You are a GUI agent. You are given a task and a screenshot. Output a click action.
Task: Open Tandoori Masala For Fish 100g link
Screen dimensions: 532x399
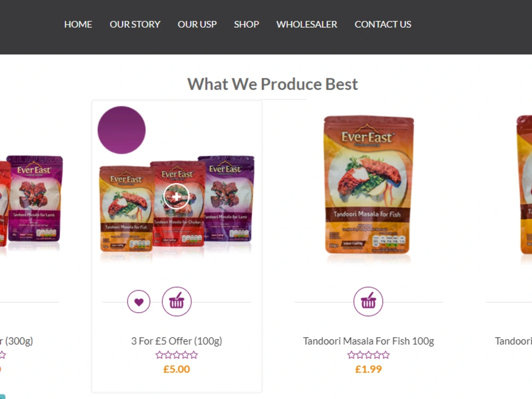coord(369,340)
